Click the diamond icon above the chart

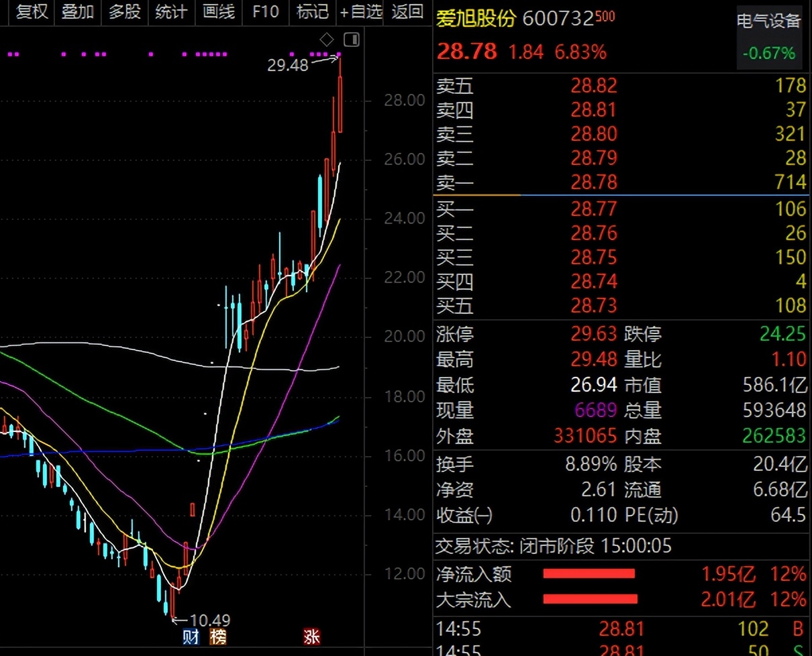[327, 39]
